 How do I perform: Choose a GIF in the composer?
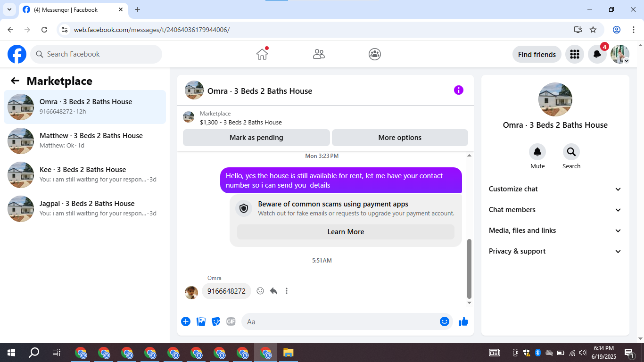[231, 321]
